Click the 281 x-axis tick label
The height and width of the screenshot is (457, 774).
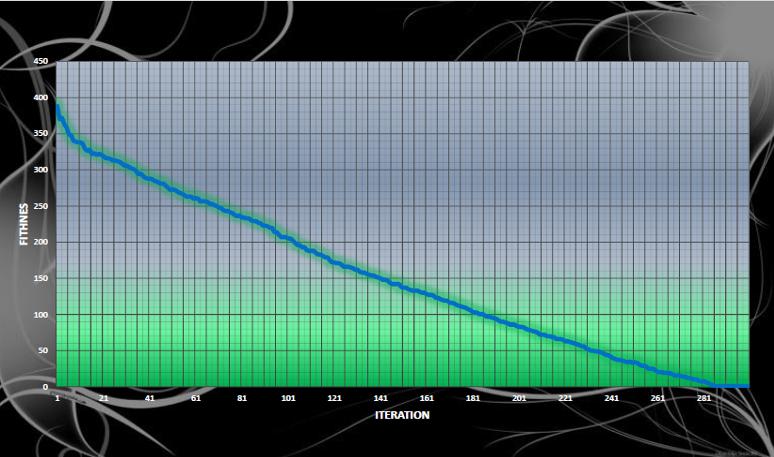703,398
